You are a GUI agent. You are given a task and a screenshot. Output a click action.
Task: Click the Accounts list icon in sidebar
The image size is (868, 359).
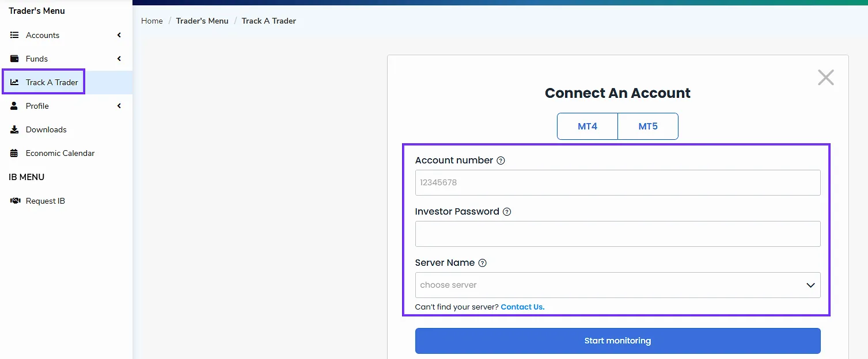point(14,35)
